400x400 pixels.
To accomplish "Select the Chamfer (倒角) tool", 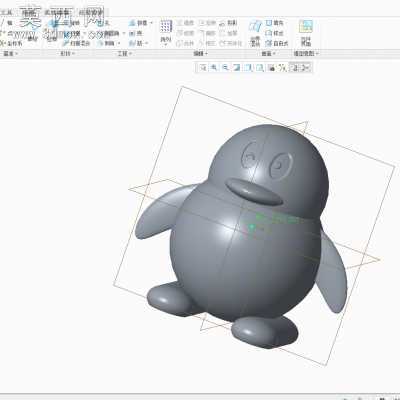I will pos(105,43).
